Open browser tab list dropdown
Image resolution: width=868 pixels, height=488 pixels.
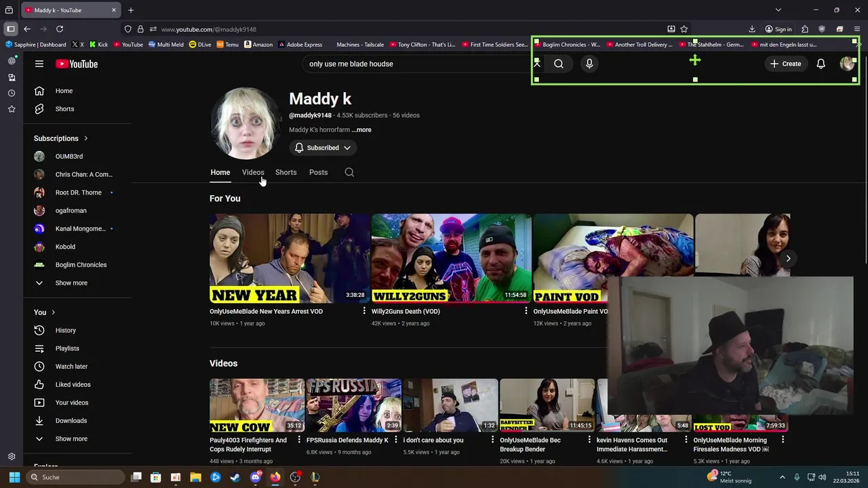[778, 10]
